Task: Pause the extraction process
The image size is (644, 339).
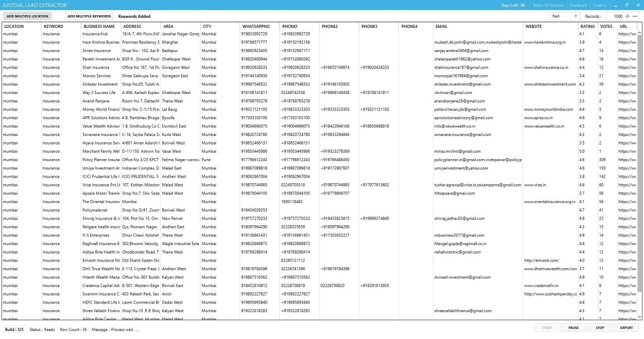Action: (573, 328)
